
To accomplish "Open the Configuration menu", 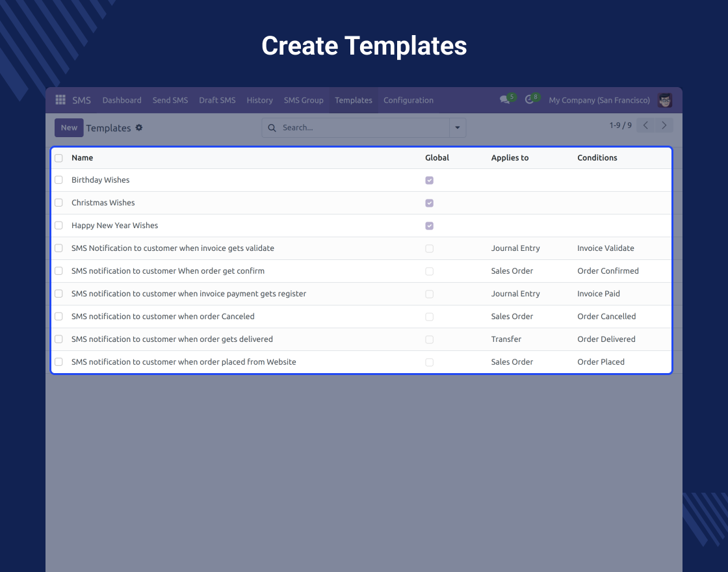I will point(408,100).
